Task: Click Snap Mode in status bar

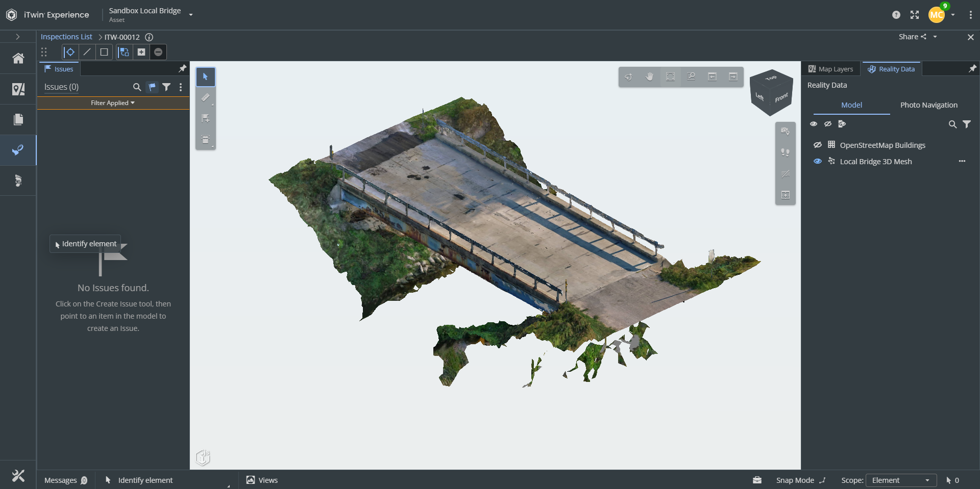Action: click(x=800, y=480)
